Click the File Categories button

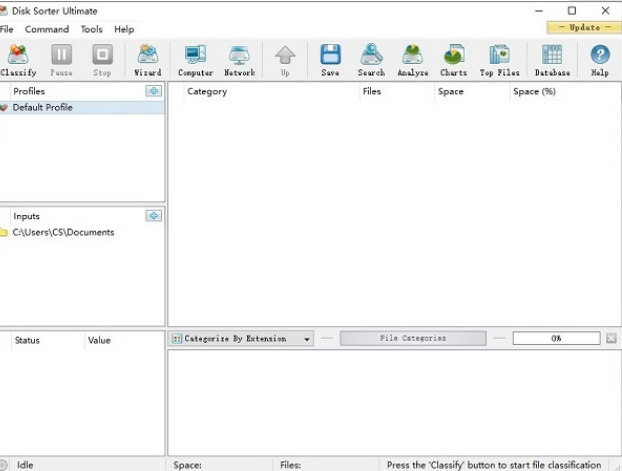point(412,339)
